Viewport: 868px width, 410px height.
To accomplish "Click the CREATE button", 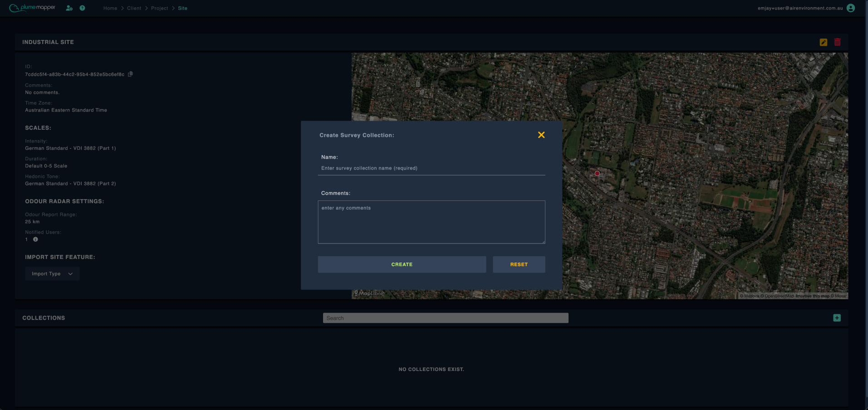I will click(402, 264).
